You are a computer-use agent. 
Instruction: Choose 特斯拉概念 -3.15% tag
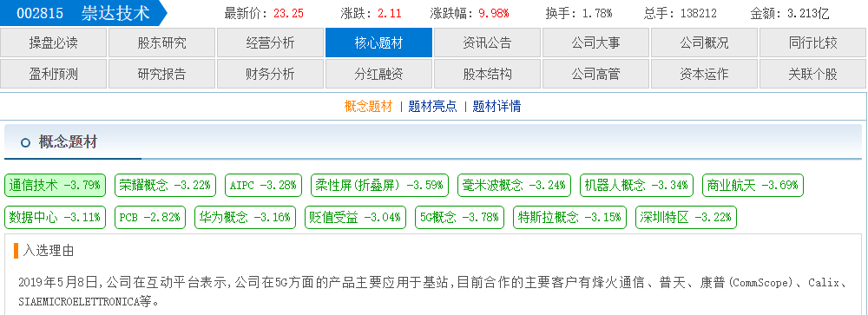tap(570, 218)
